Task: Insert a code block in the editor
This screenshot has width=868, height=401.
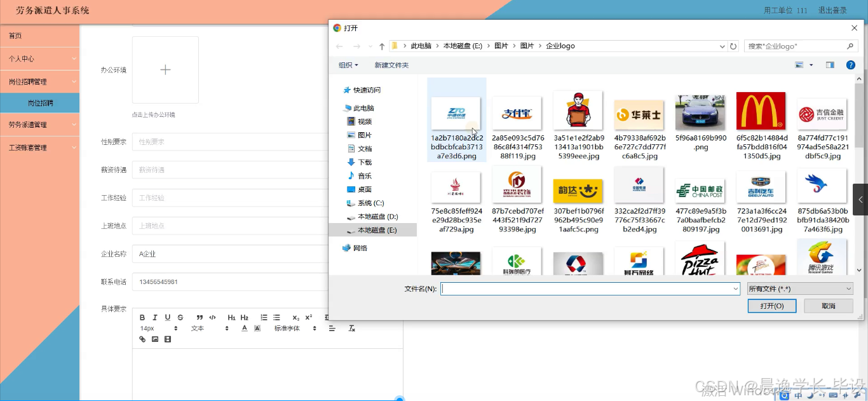Action: [212, 318]
